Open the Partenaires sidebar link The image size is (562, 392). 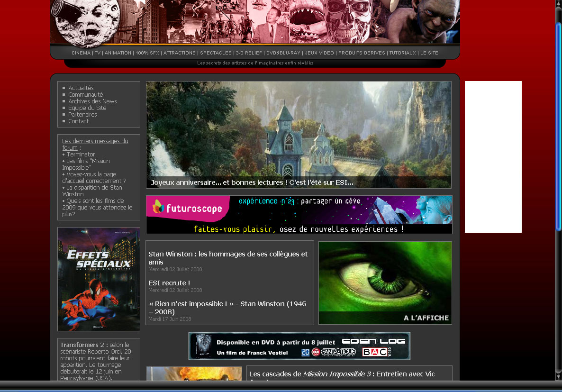coord(82,115)
